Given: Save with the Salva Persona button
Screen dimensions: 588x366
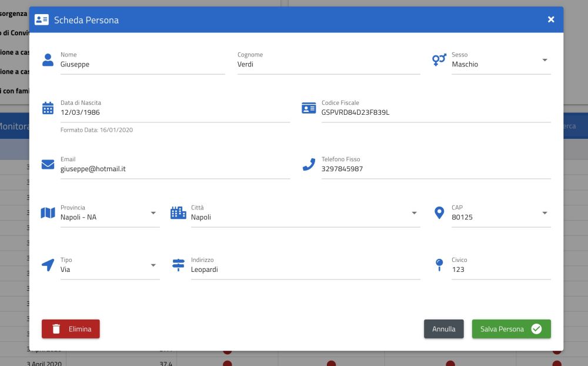Looking at the screenshot, I should point(511,329).
